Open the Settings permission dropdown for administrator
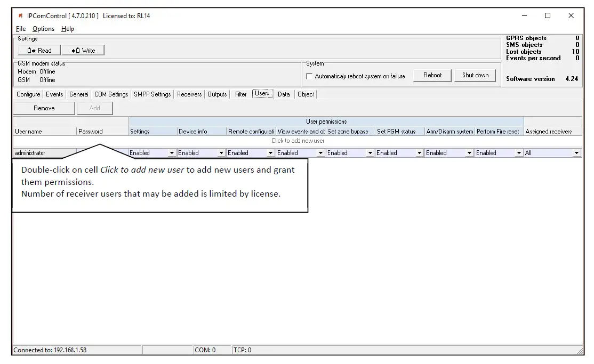The width and height of the screenshot is (594, 364). point(172,153)
